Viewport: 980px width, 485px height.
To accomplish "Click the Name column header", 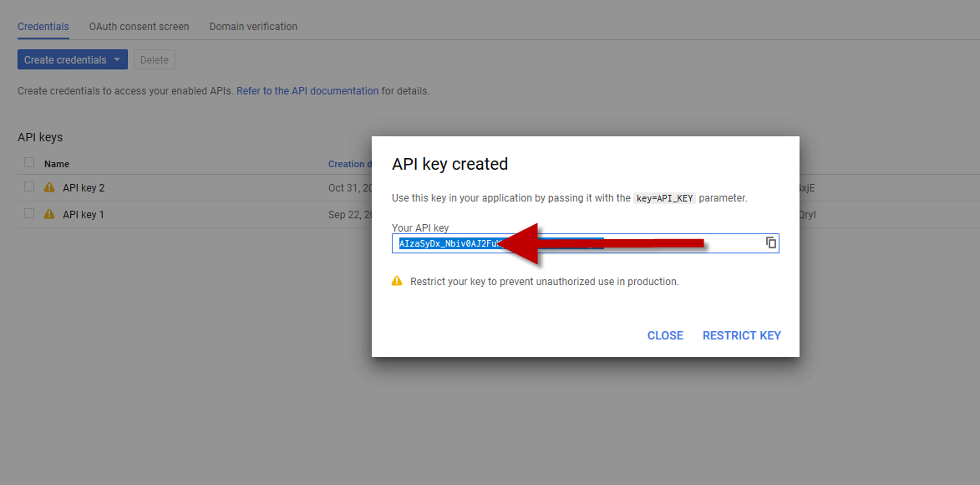I will pos(54,164).
